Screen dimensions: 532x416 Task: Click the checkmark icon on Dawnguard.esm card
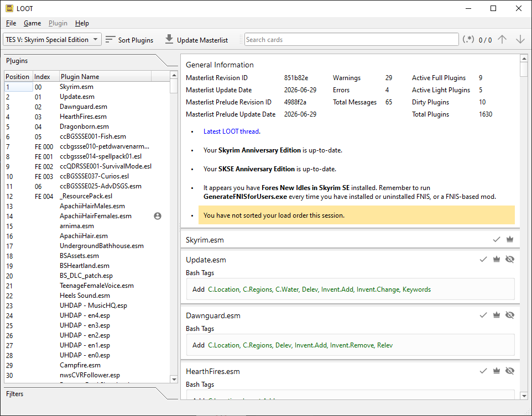[x=483, y=315]
